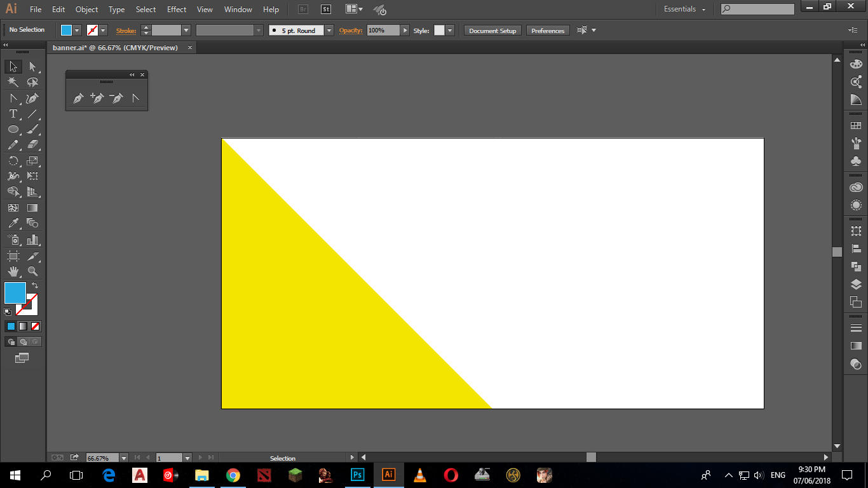Set paint mode to Color
The height and width of the screenshot is (488, 868).
click(11, 327)
